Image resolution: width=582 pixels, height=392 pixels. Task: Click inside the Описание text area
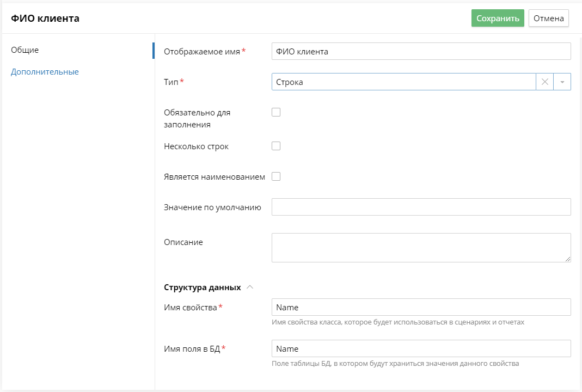pos(420,247)
